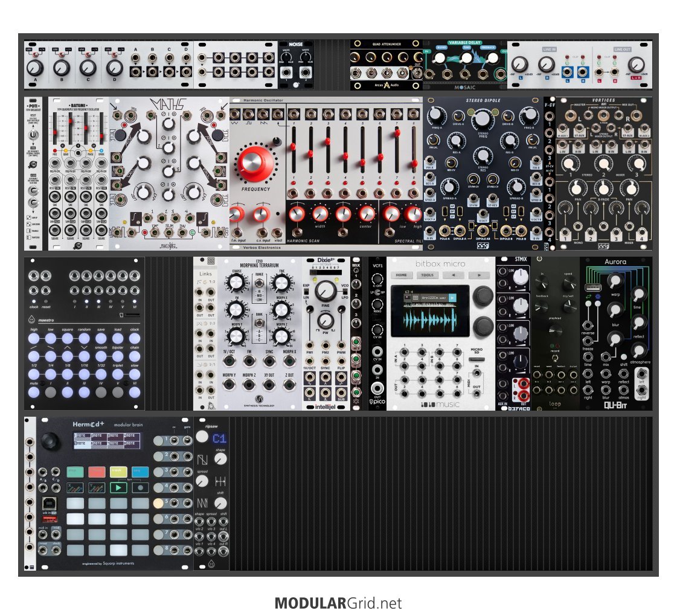Hit the green play button on Hermod+
This screenshot has width=677, height=616.
[x=118, y=487]
